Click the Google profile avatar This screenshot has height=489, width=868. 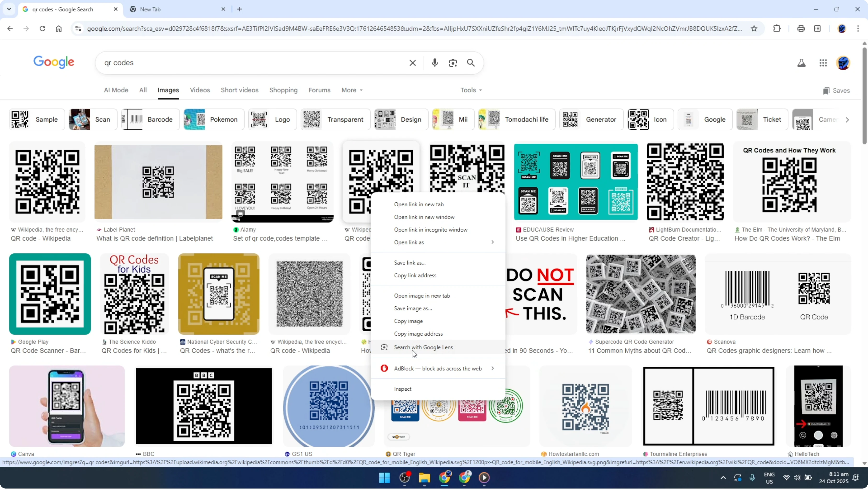pos(843,63)
